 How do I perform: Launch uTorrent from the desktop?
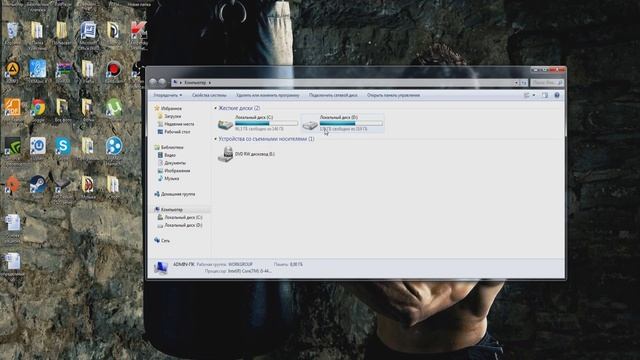(113, 107)
